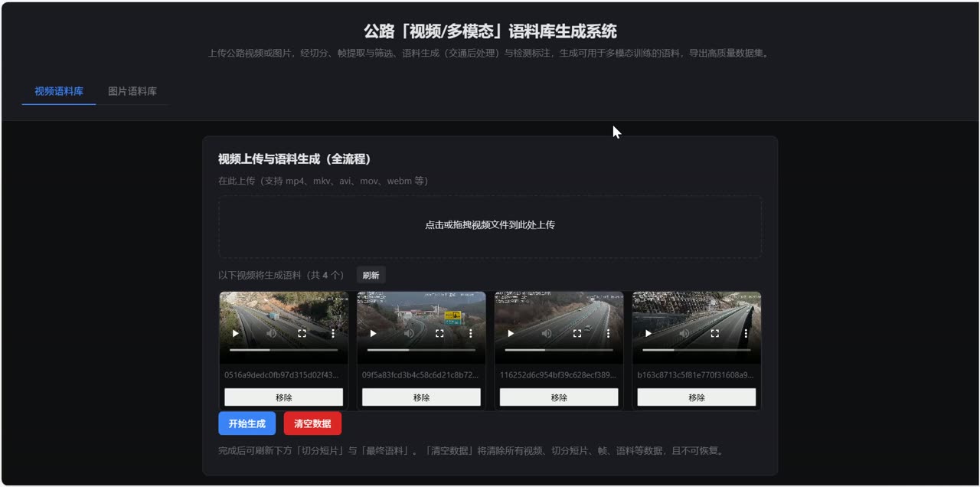Switch to the 视频语料库 tab
Image resolution: width=980 pixels, height=487 pixels.
[59, 91]
